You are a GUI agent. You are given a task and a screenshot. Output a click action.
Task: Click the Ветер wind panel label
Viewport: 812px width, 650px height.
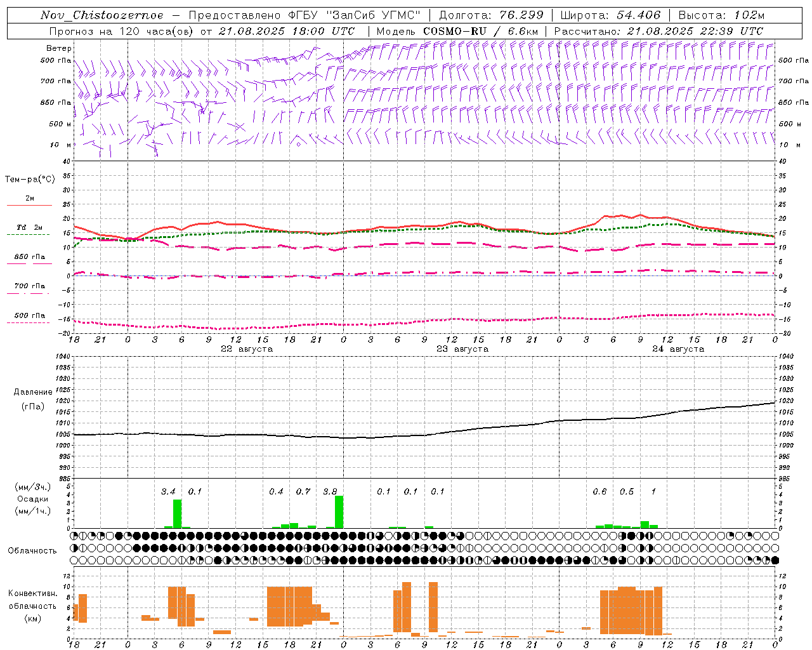(59, 48)
